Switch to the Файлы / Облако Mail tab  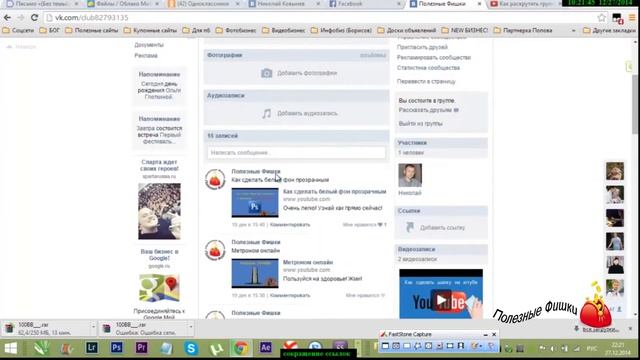coord(123,4)
